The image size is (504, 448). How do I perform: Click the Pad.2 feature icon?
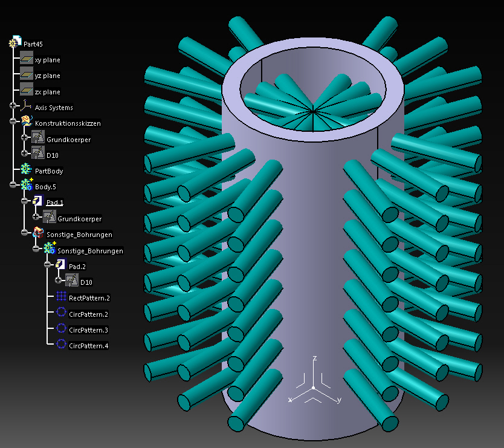60,264
